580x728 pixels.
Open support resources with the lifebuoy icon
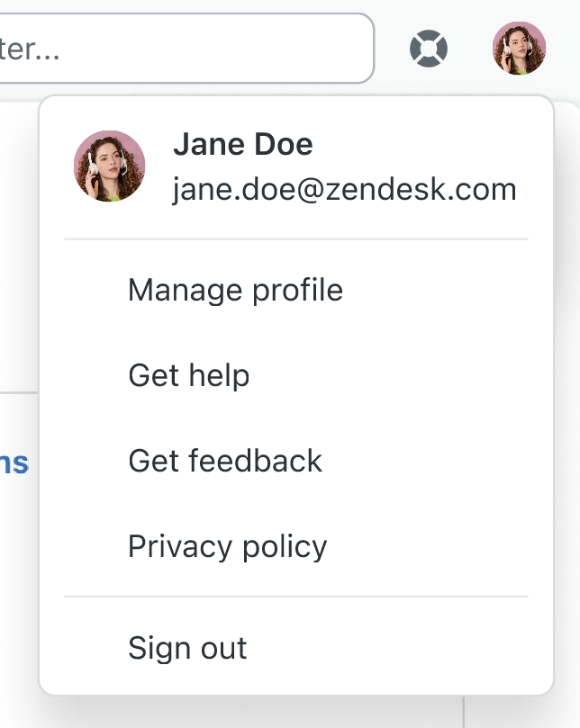[429, 49]
